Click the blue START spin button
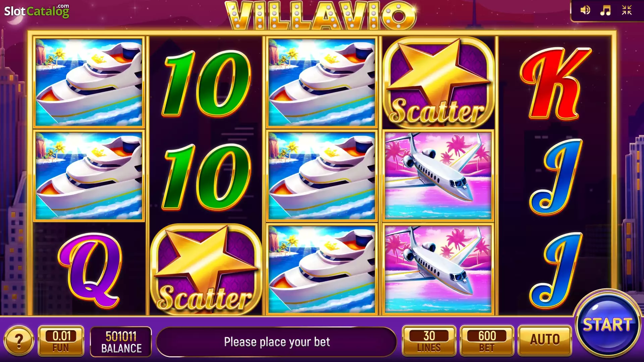The image size is (644, 362). point(607,324)
